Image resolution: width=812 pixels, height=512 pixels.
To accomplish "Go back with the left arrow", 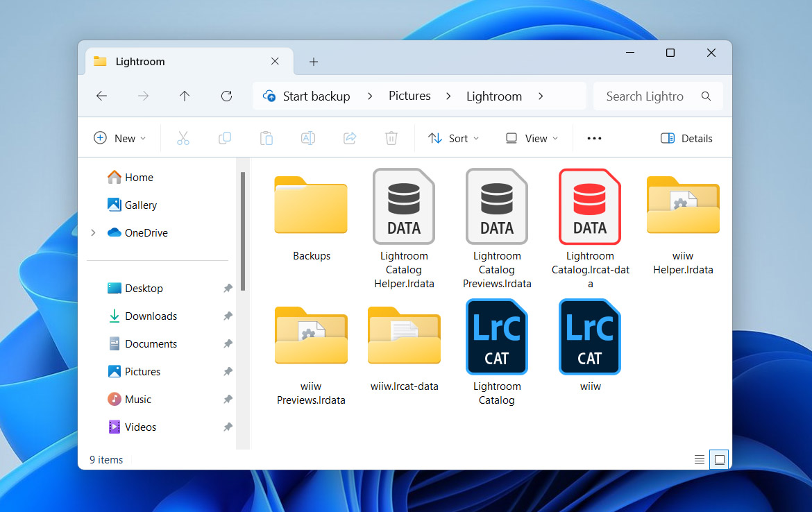I will click(101, 96).
